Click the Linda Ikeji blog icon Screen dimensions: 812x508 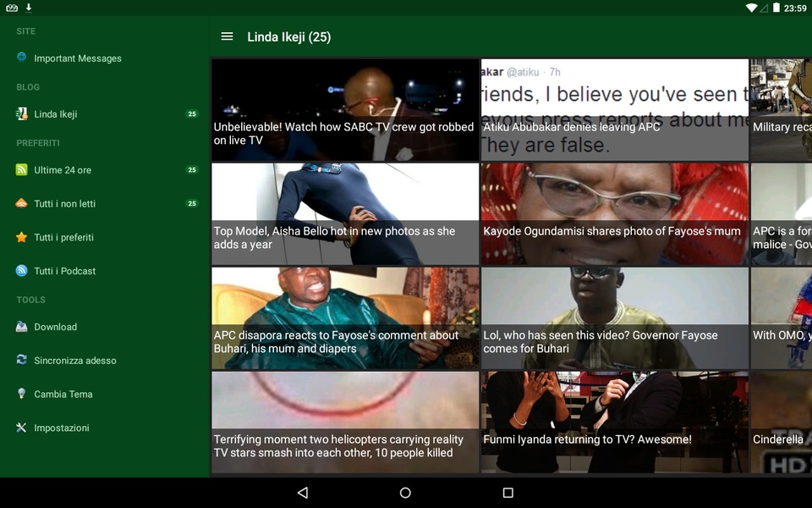[x=21, y=113]
